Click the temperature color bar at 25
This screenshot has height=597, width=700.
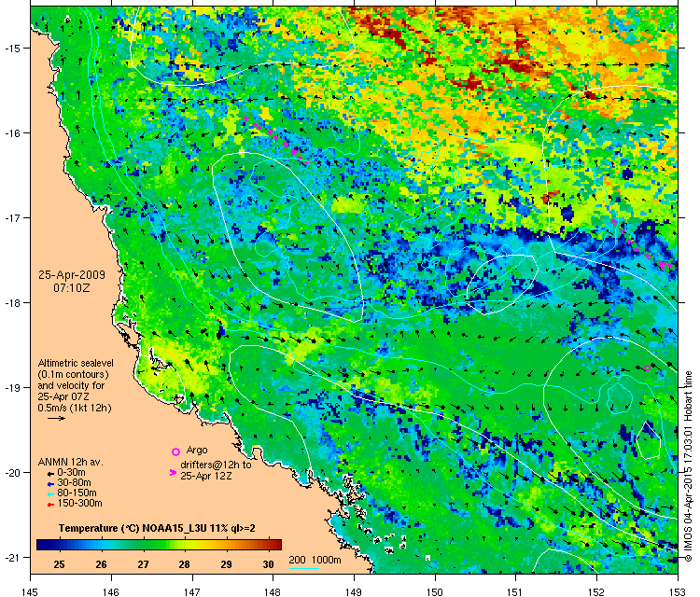(x=59, y=545)
